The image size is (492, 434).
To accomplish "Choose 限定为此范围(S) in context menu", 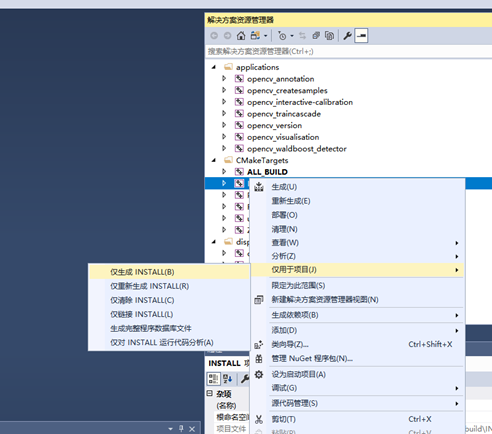I will click(357, 285).
